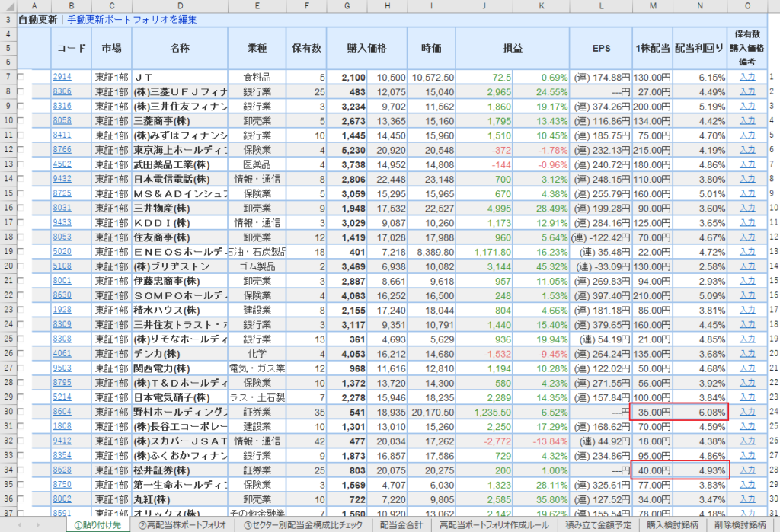
Task: Select the 215.00円 dividend cell
Action: point(653,150)
